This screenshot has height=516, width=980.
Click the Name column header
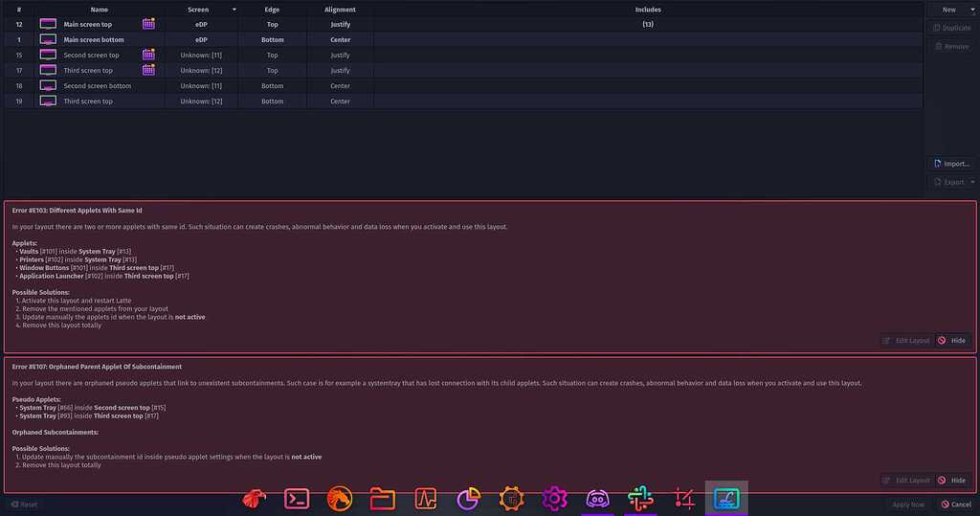(100, 10)
